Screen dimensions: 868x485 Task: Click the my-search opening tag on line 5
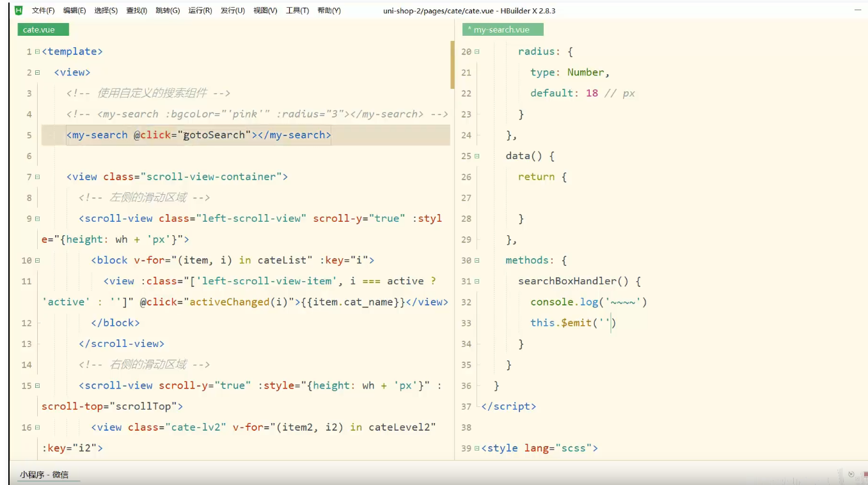97,135
